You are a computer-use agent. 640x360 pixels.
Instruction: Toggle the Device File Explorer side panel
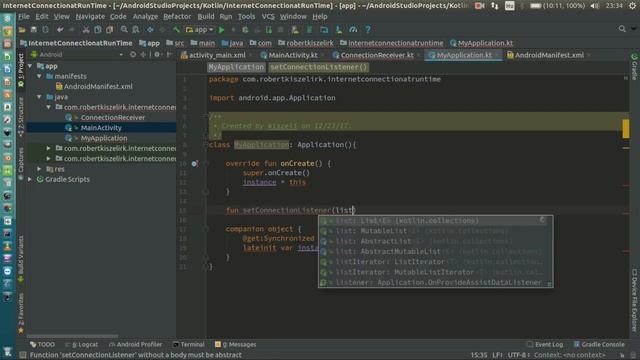click(634, 300)
